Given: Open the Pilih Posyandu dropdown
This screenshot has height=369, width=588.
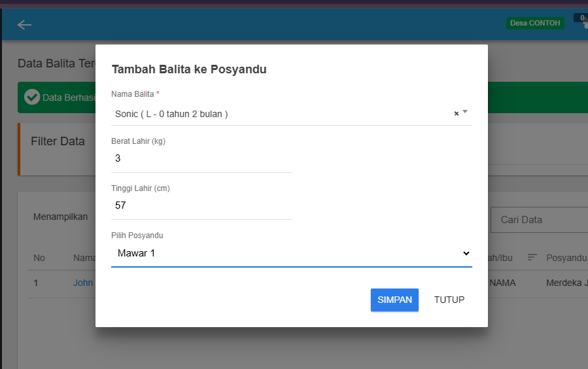Looking at the screenshot, I should coord(291,253).
